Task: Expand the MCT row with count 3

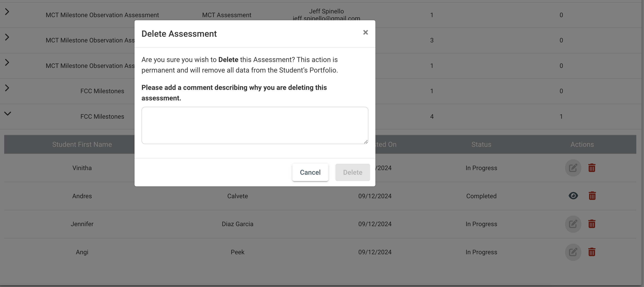Action: coord(7,37)
